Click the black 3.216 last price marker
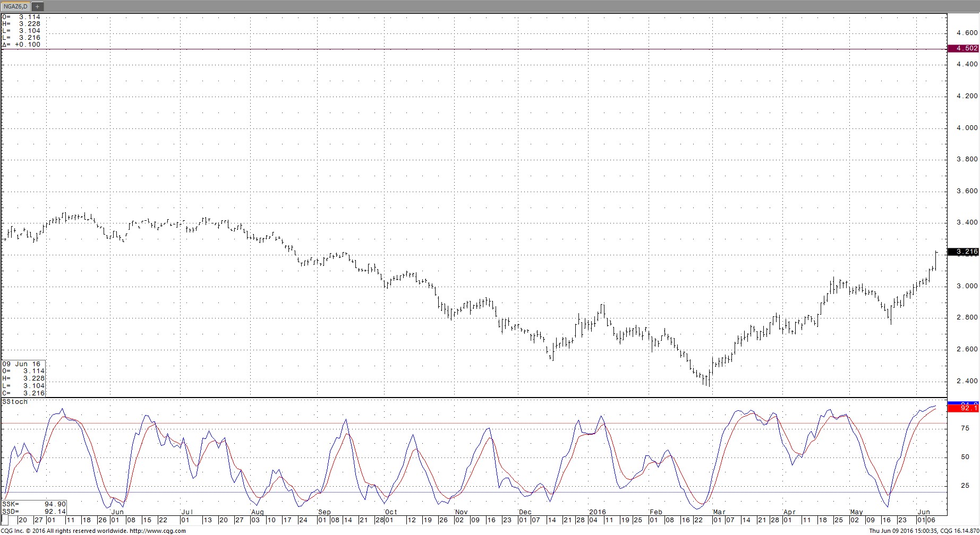Viewport: 980px width, 535px height. (964, 252)
